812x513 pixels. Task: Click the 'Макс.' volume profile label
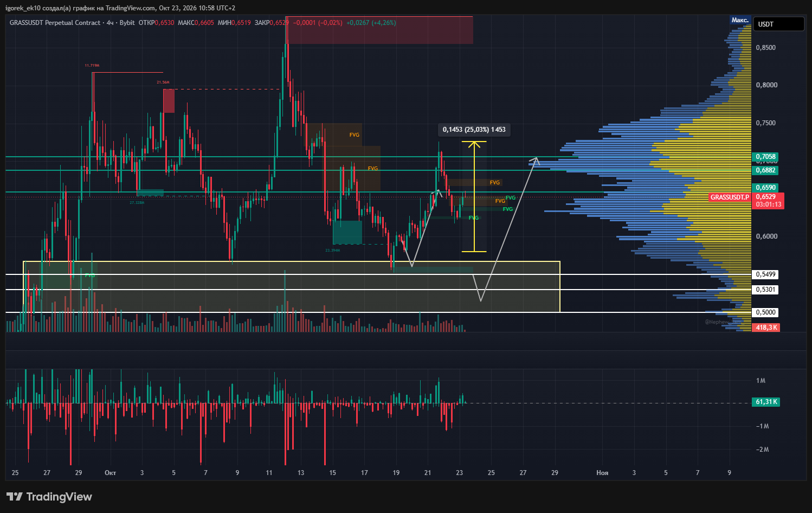(740, 20)
